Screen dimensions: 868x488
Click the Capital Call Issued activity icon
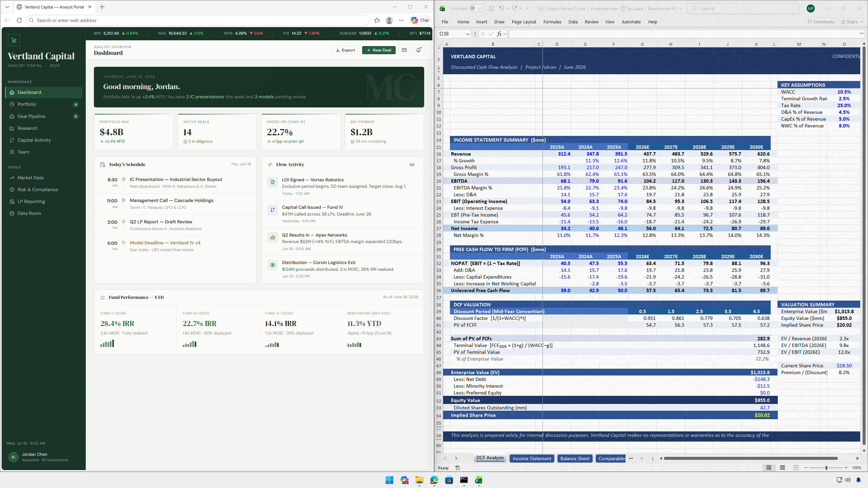(x=272, y=210)
